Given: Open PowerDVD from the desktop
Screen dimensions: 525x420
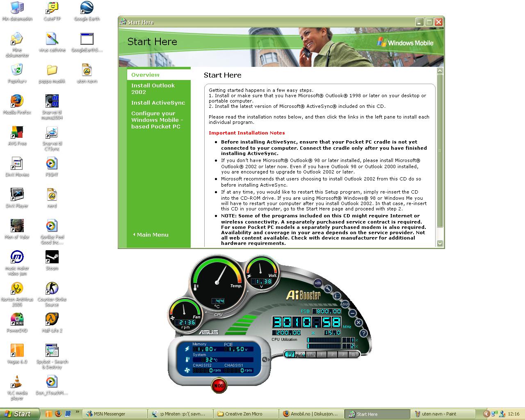Looking at the screenshot, I should [17, 323].
